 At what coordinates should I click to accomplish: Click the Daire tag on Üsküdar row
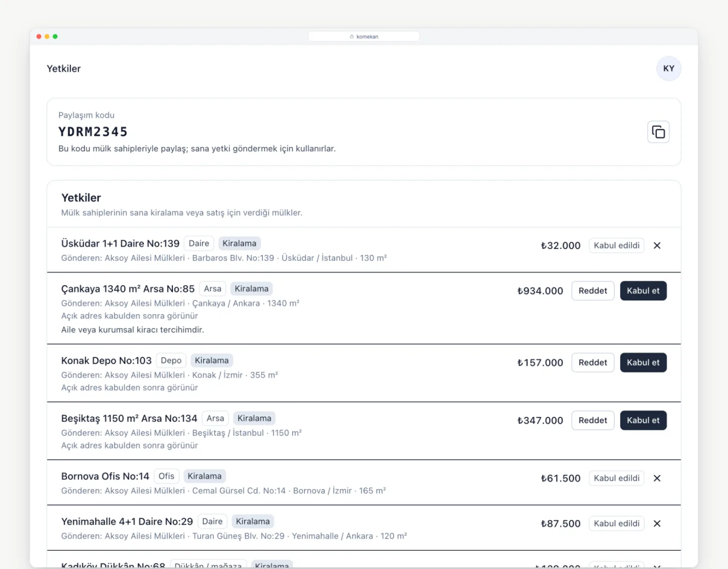pyautogui.click(x=199, y=243)
